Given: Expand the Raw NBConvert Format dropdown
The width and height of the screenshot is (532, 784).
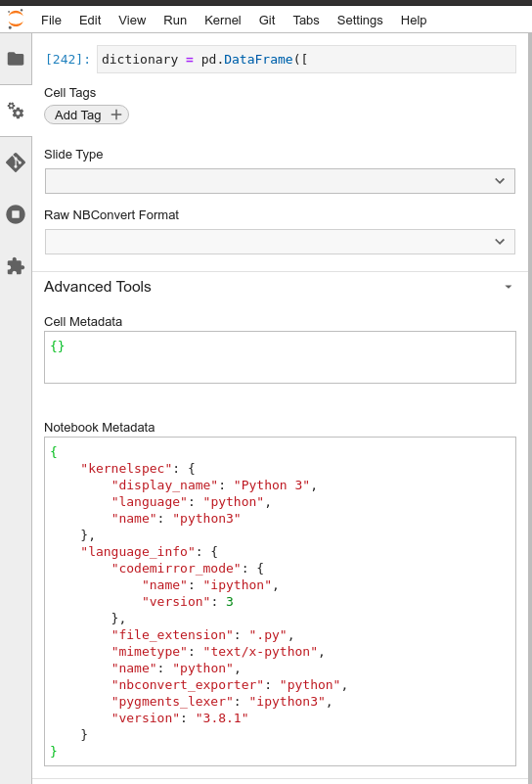Looking at the screenshot, I should [280, 242].
